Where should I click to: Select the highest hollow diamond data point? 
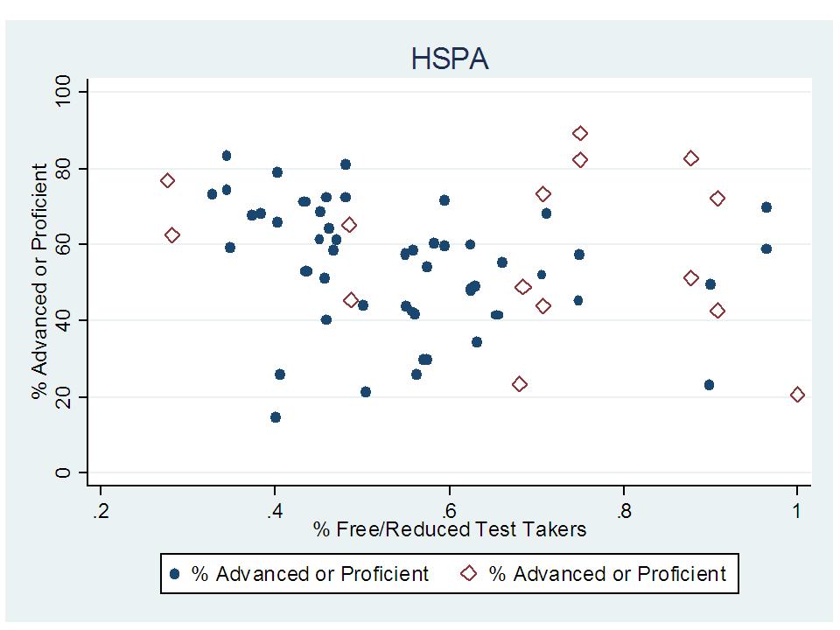[x=580, y=134]
